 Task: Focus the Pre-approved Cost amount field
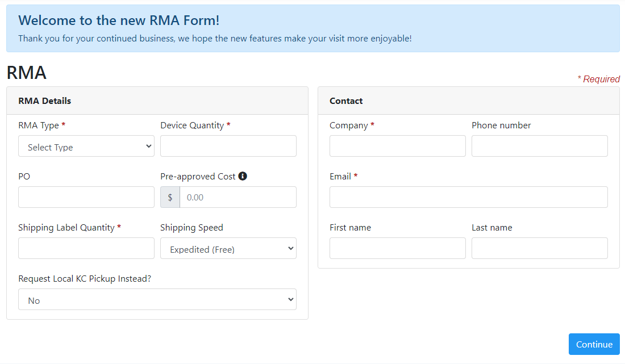(238, 197)
